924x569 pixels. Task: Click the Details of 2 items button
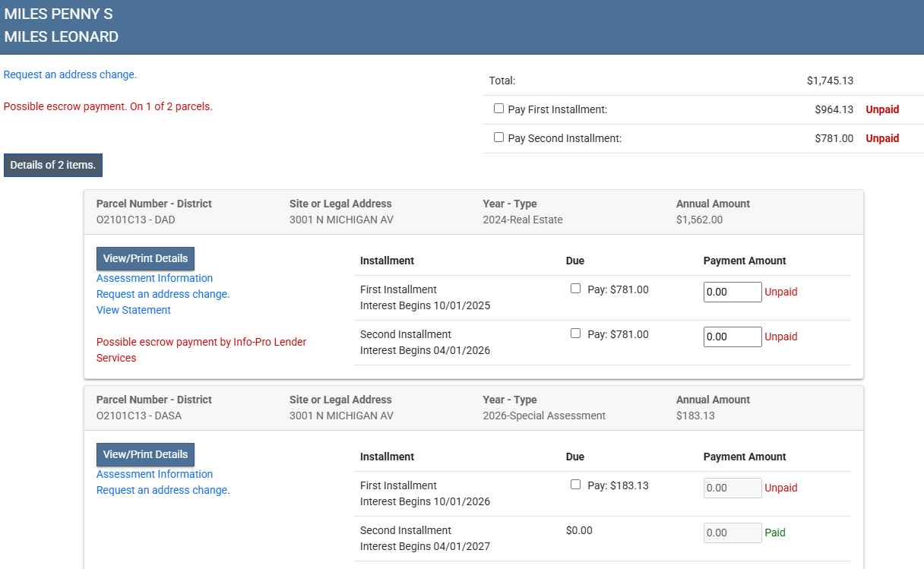53,165
